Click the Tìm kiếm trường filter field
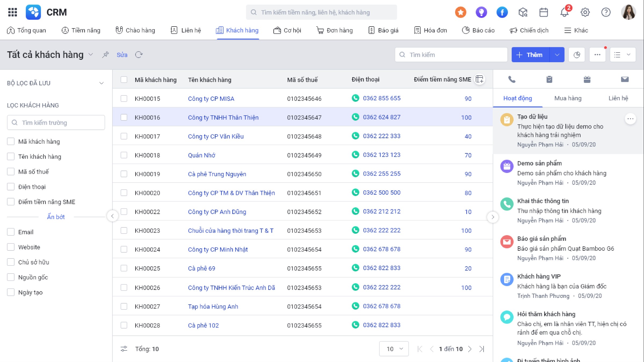Screen dimensions: 644x362 pyautogui.click(x=56, y=123)
